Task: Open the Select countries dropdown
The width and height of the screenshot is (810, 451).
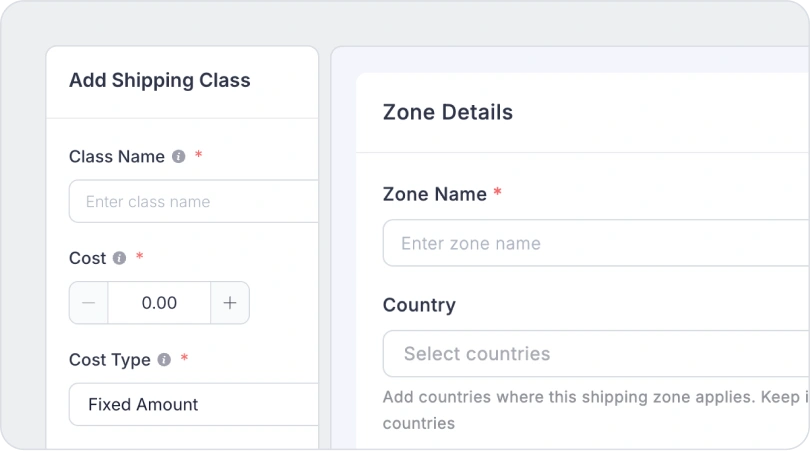Action: (x=595, y=354)
